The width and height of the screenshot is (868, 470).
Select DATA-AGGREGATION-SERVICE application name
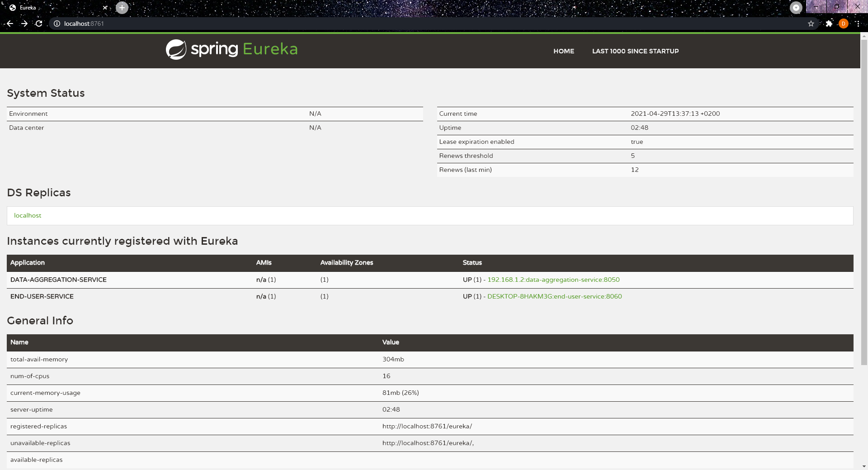pyautogui.click(x=58, y=280)
